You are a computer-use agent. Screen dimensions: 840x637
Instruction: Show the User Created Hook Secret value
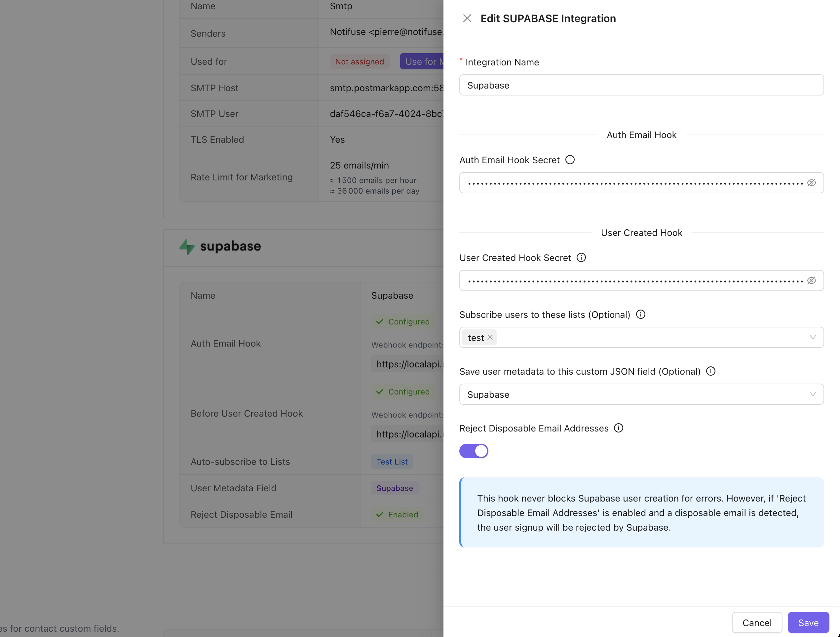pos(812,281)
